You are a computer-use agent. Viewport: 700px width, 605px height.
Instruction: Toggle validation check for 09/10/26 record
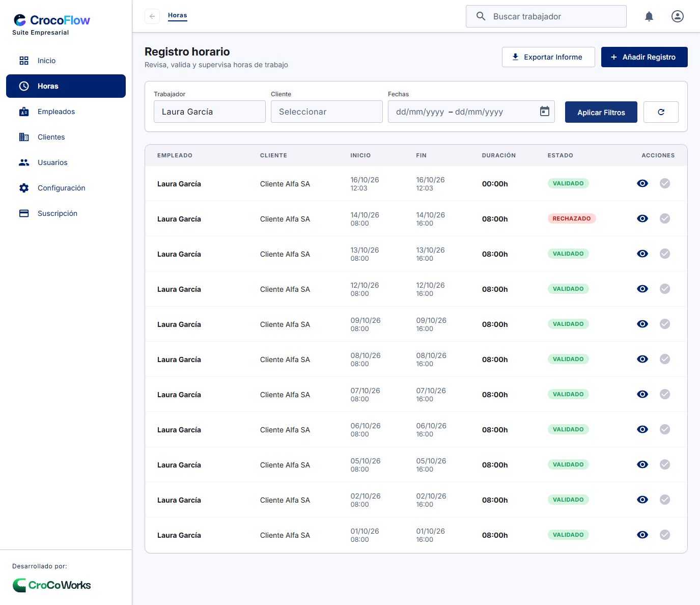coord(665,324)
